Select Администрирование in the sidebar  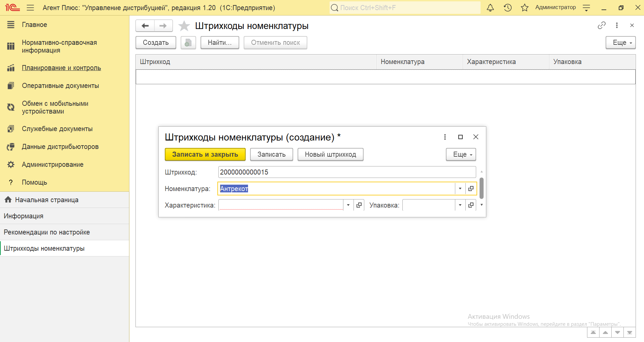[53, 165]
